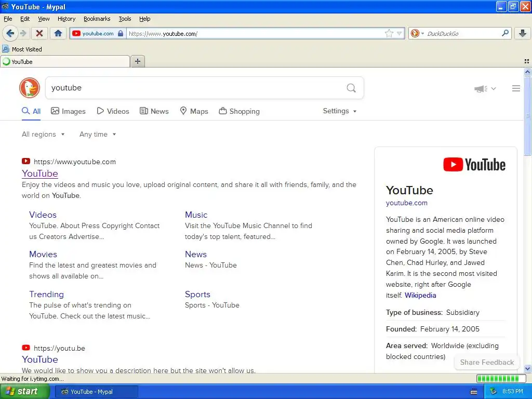
Task: Switch to the Images results tab
Action: [68, 111]
